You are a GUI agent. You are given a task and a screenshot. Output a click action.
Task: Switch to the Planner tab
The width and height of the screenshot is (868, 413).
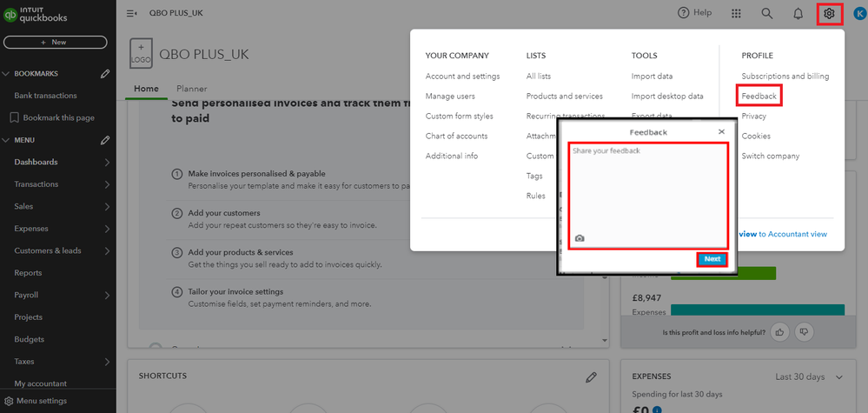191,89
